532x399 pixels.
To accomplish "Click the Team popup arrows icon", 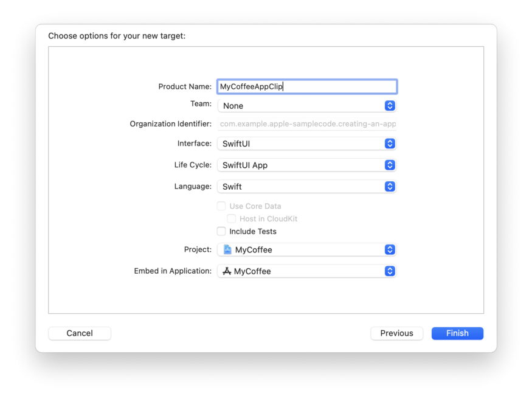I will click(390, 106).
